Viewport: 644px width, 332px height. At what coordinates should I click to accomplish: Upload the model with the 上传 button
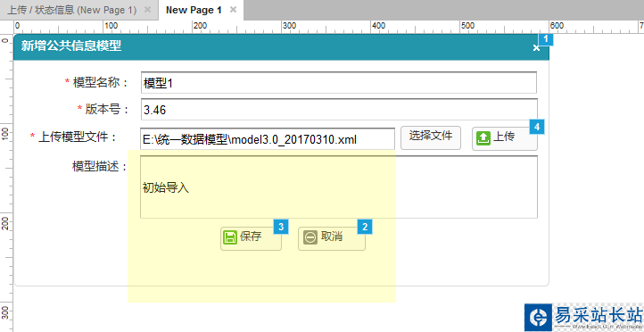[x=504, y=138]
